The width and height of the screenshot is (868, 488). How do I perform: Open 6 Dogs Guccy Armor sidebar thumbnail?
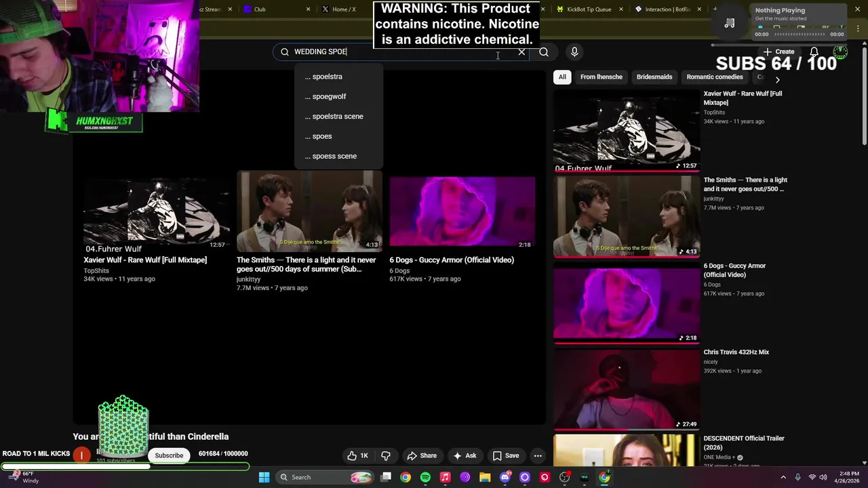(x=627, y=303)
